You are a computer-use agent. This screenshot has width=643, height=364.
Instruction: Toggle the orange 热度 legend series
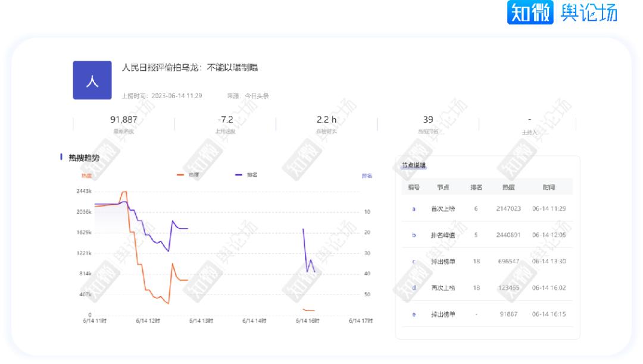coord(188,175)
